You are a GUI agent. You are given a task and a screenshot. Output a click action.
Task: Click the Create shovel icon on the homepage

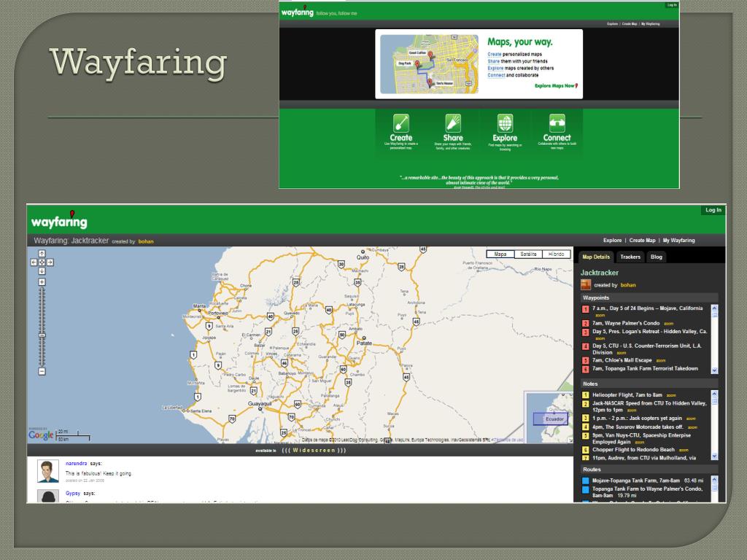coord(401,122)
